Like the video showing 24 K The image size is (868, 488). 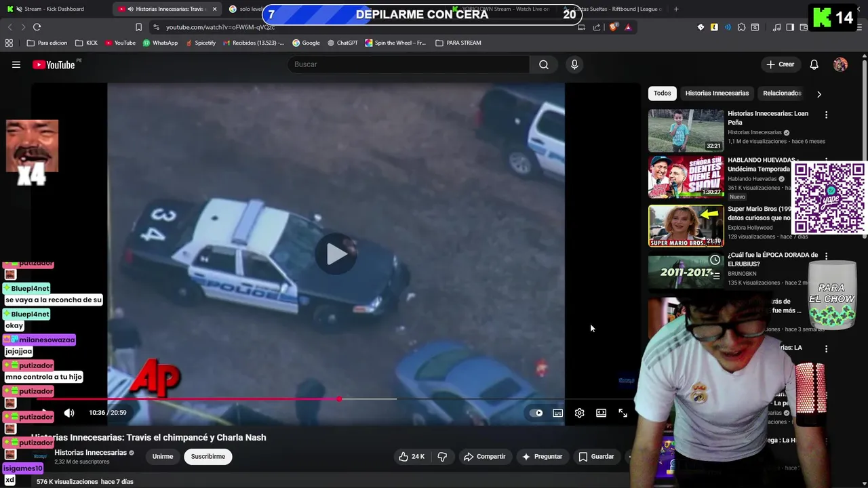411,457
